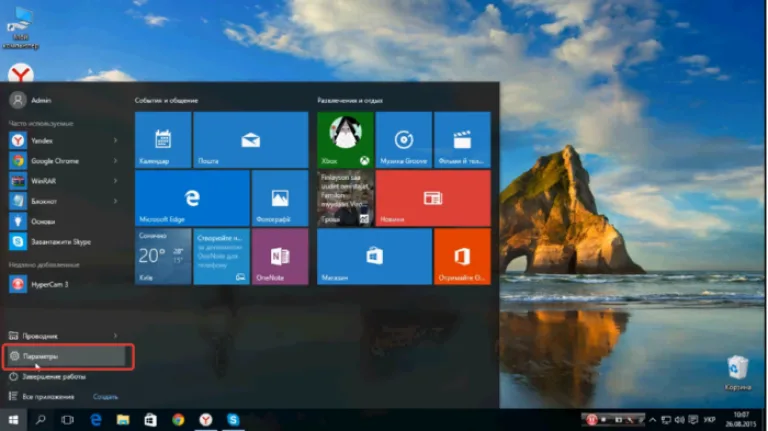768x431 pixels.
Task: Open All apps (Все приложения)
Action: coord(42,397)
